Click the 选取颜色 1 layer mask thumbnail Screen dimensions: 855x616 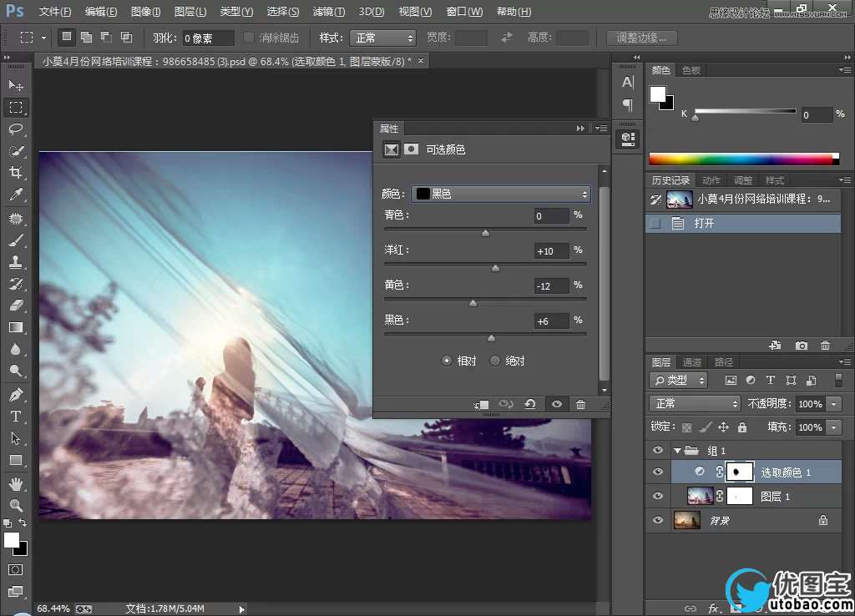[740, 472]
